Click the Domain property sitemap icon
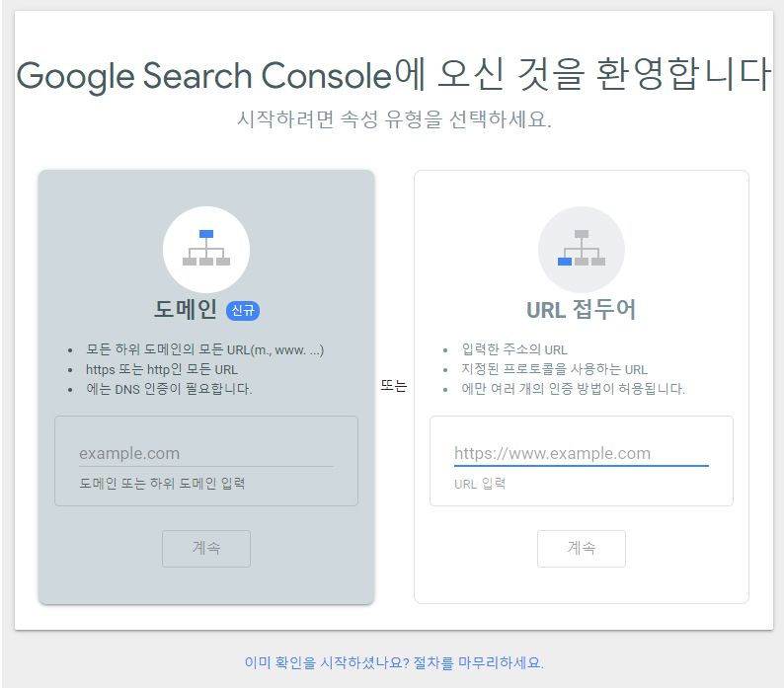The height and width of the screenshot is (688, 784). click(x=206, y=249)
